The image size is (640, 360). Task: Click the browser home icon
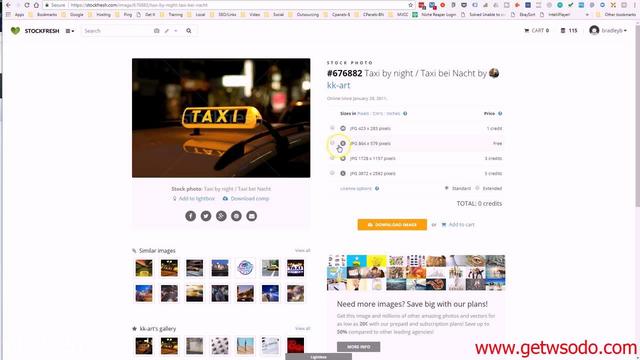[x=36, y=5]
